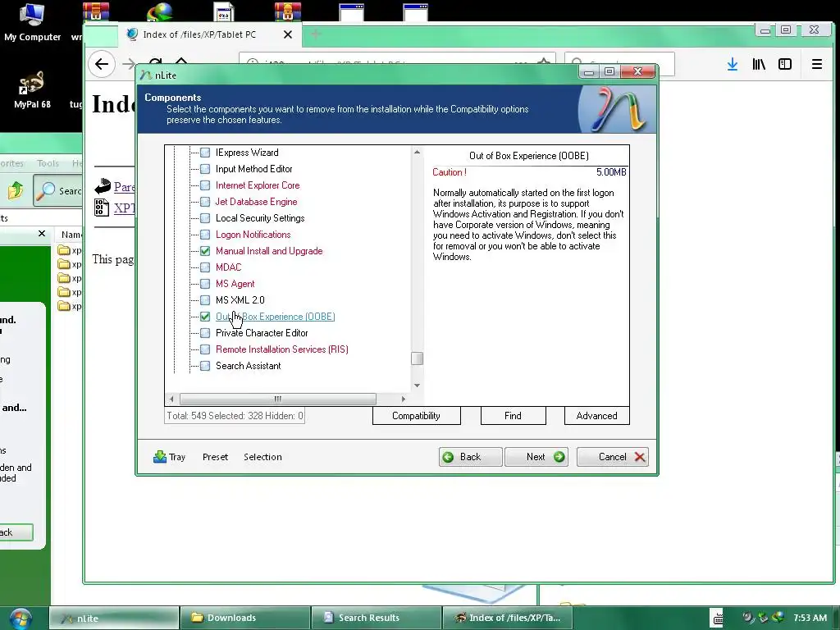
Task: Toggle MS XML 2.0 checkbox
Action: [x=204, y=300]
